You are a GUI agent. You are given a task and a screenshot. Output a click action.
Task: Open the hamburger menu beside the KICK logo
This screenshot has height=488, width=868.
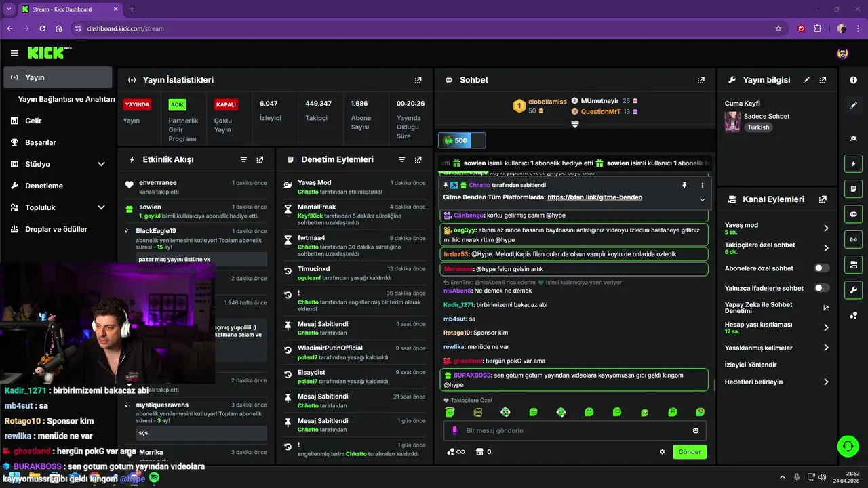pyautogui.click(x=14, y=53)
